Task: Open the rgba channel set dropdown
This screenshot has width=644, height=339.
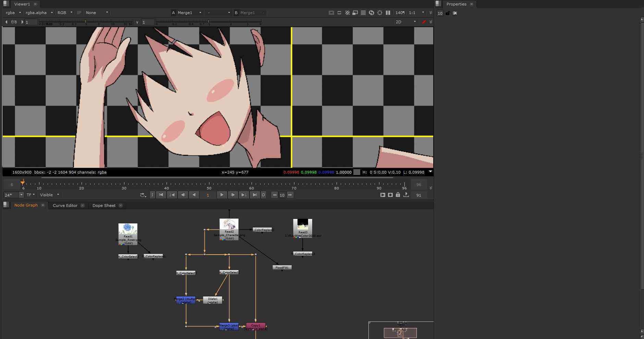Action: tap(13, 13)
